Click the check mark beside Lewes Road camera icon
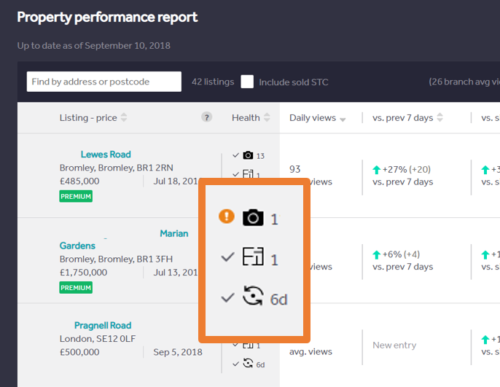 236,155
